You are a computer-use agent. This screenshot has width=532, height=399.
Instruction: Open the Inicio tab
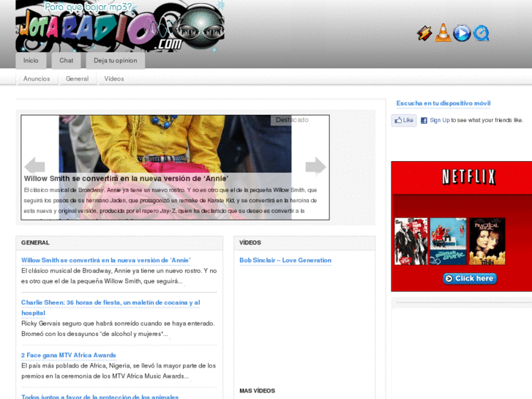(31, 61)
